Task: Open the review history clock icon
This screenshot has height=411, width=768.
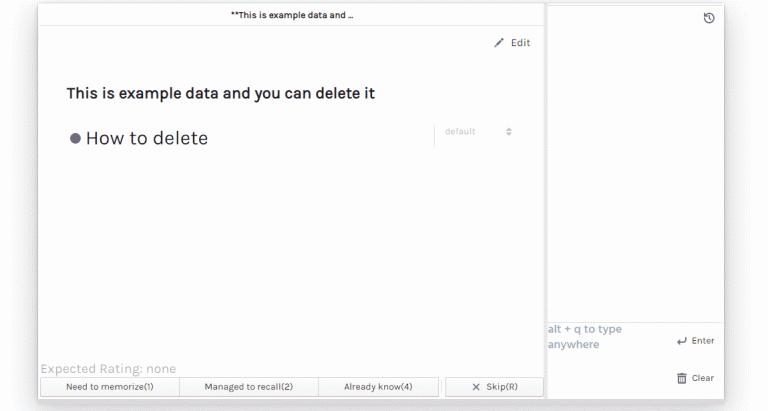Action: [x=709, y=18]
